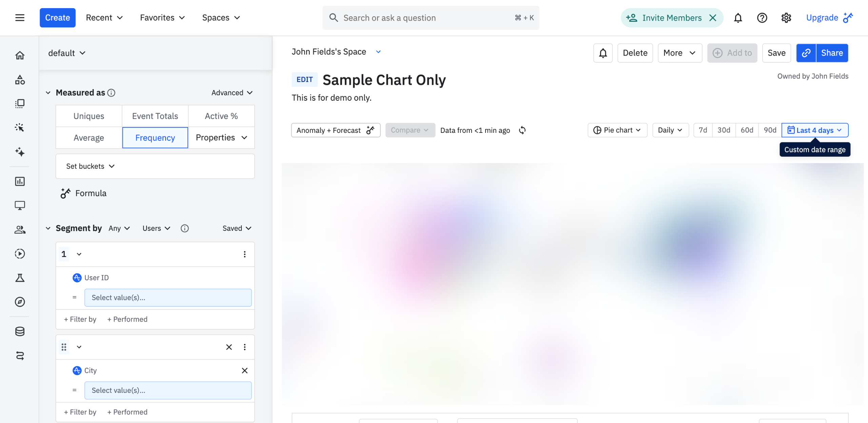Open the settings gear icon

786,18
